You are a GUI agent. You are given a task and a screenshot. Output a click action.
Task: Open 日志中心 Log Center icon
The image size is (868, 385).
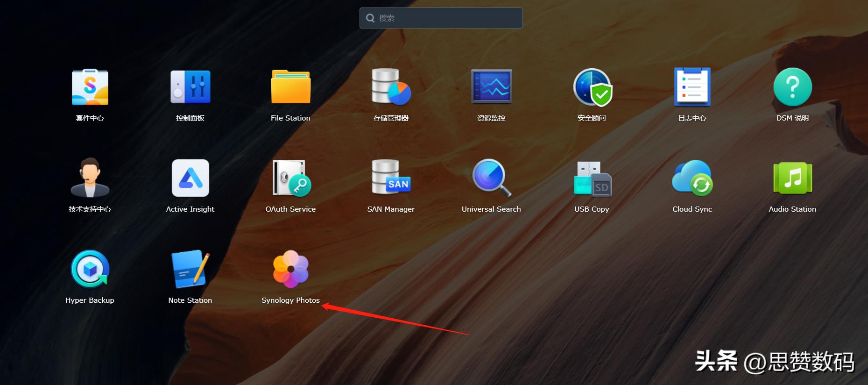[692, 87]
